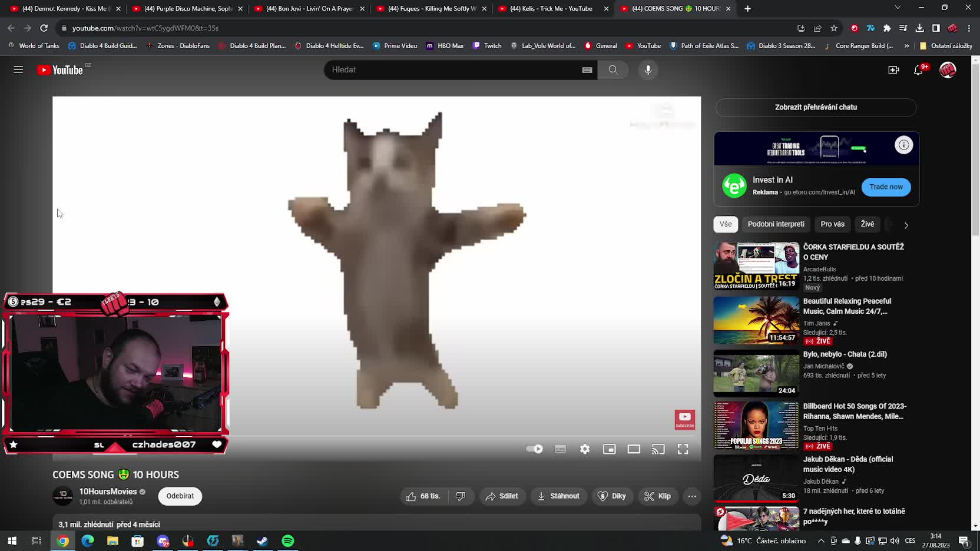Open Ostatní záložky bookmarks folder

(946, 45)
